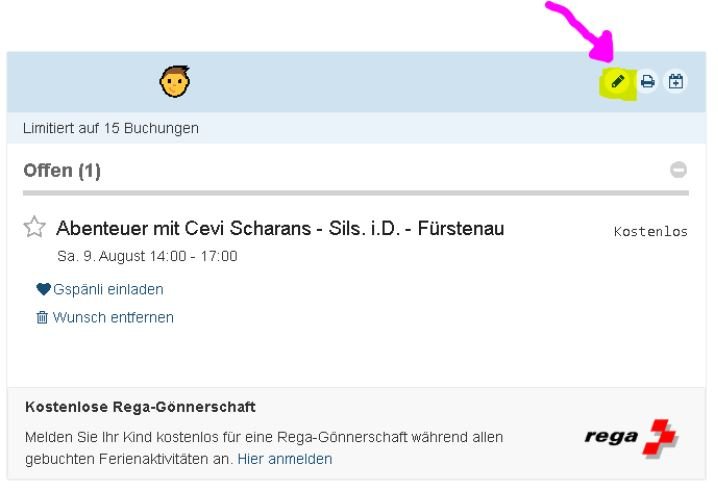Open the Abenteuer mit Cevi Scharans activity title

[280, 228]
